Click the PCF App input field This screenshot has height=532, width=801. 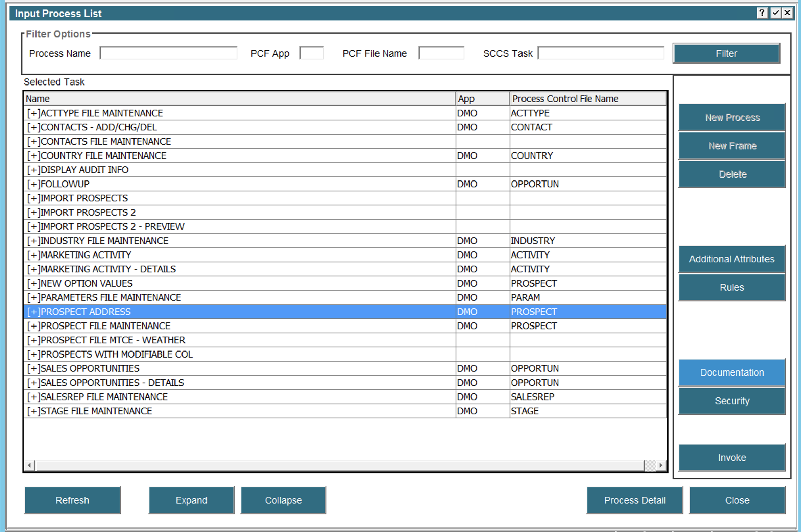pos(311,53)
